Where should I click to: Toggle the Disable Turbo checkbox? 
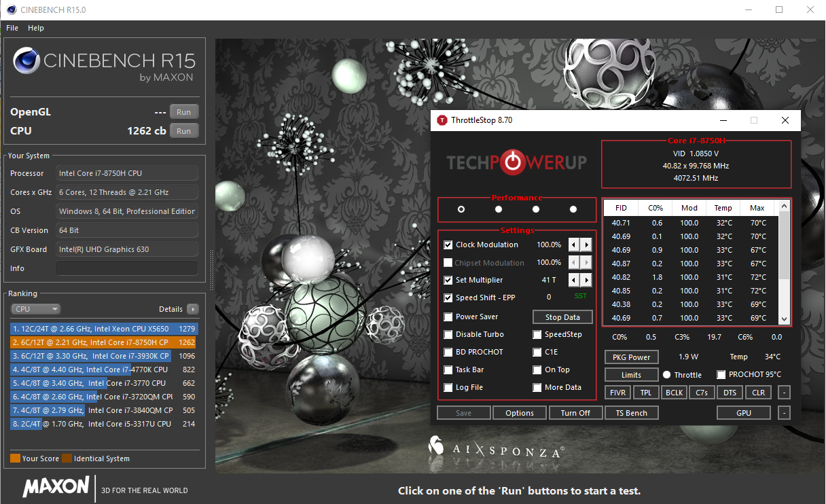coord(448,334)
